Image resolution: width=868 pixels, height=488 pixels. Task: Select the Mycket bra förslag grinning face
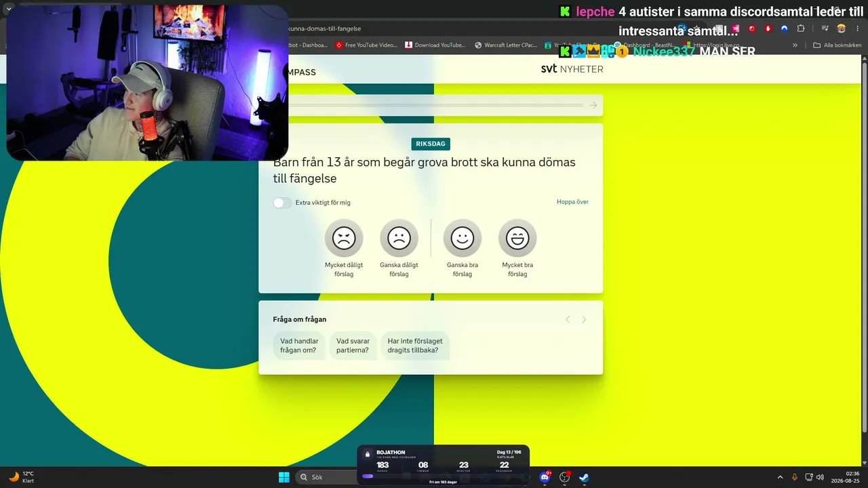[x=517, y=238]
